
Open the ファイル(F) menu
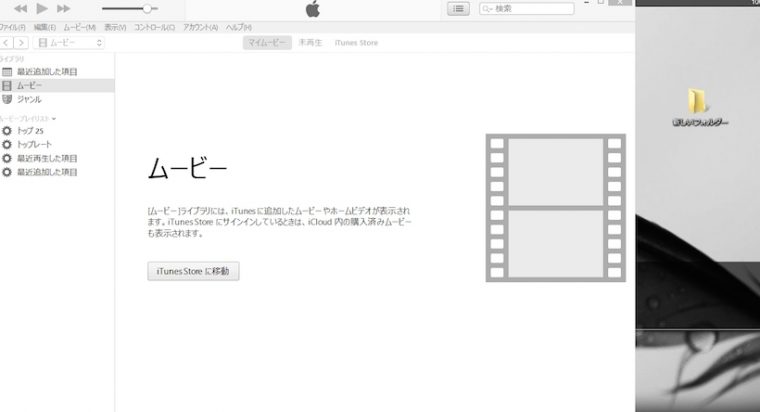[x=12, y=28]
